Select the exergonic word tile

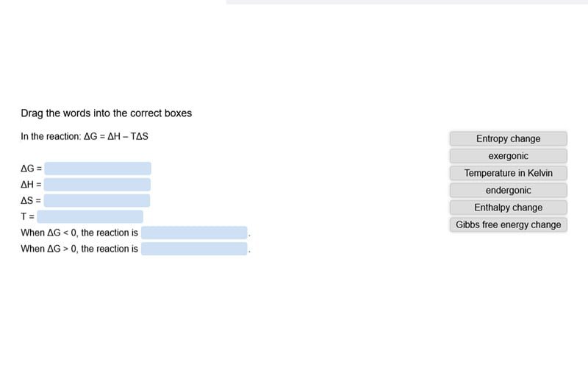[x=508, y=156]
